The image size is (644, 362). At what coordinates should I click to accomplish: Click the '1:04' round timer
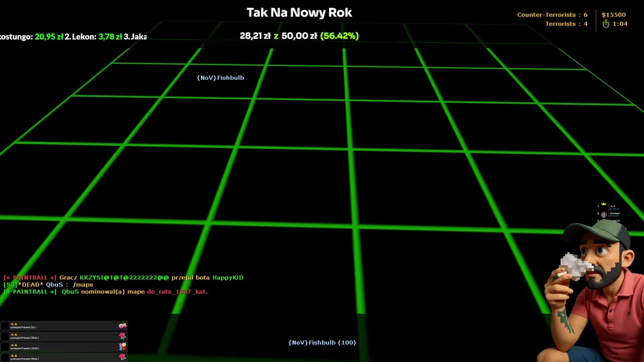click(x=620, y=24)
